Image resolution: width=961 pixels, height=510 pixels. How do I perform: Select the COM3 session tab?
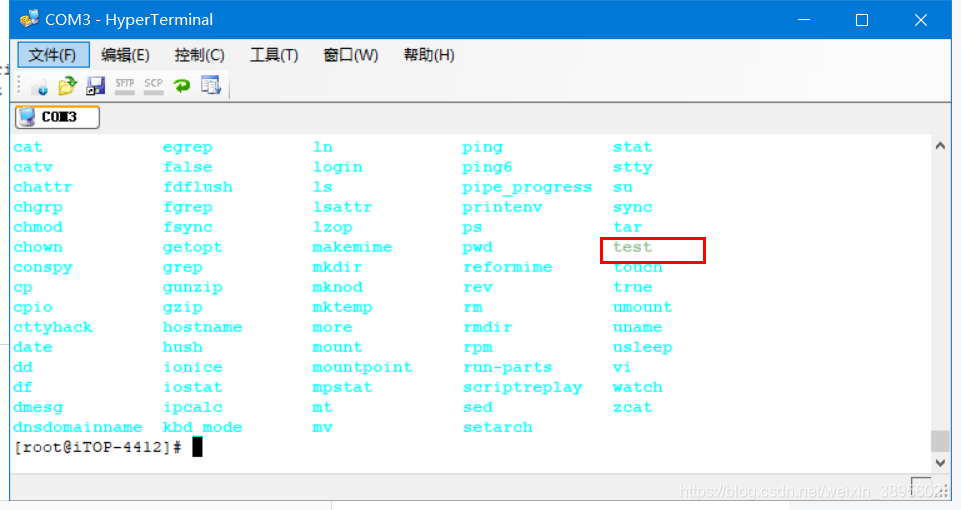point(57,116)
